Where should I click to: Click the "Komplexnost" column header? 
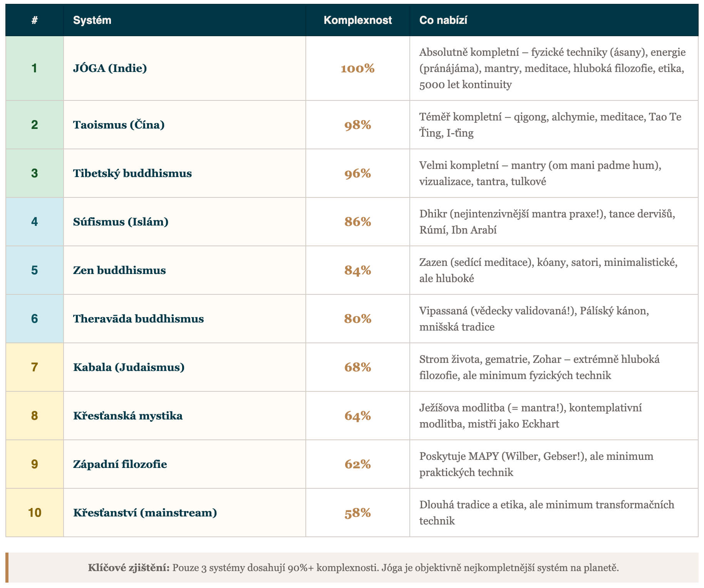click(357, 20)
